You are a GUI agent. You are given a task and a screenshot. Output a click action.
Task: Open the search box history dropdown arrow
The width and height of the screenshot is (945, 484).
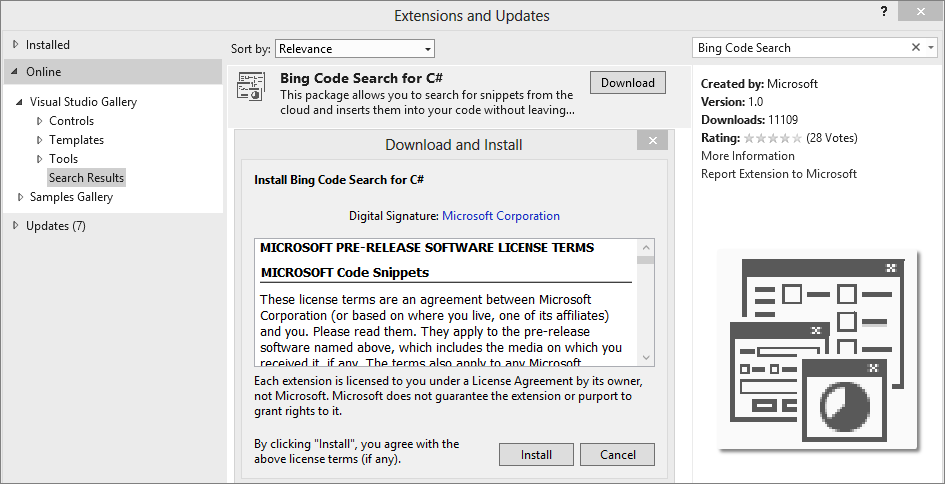(x=931, y=48)
